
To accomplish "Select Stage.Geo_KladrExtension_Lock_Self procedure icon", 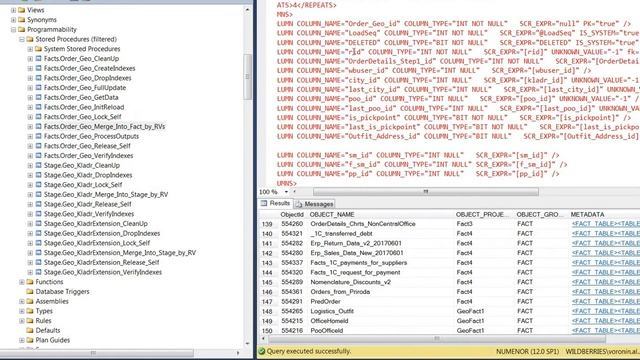I will 39,243.
